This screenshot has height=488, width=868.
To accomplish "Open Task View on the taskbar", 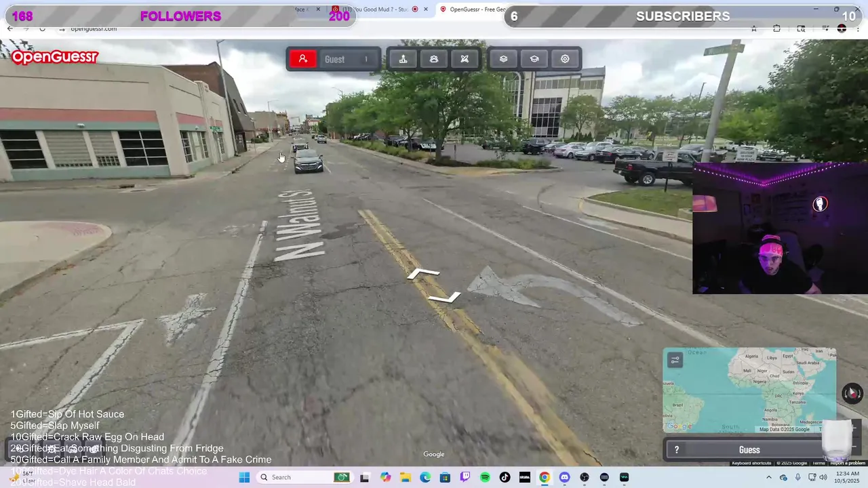I will tap(365, 477).
